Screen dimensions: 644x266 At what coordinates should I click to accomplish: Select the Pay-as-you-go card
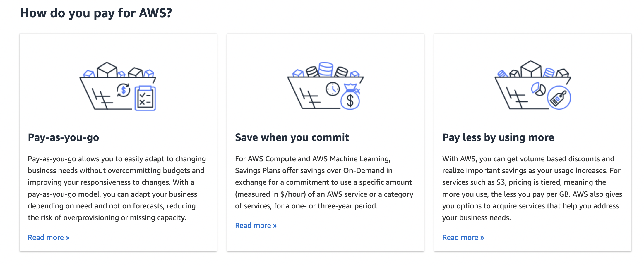coord(118,142)
